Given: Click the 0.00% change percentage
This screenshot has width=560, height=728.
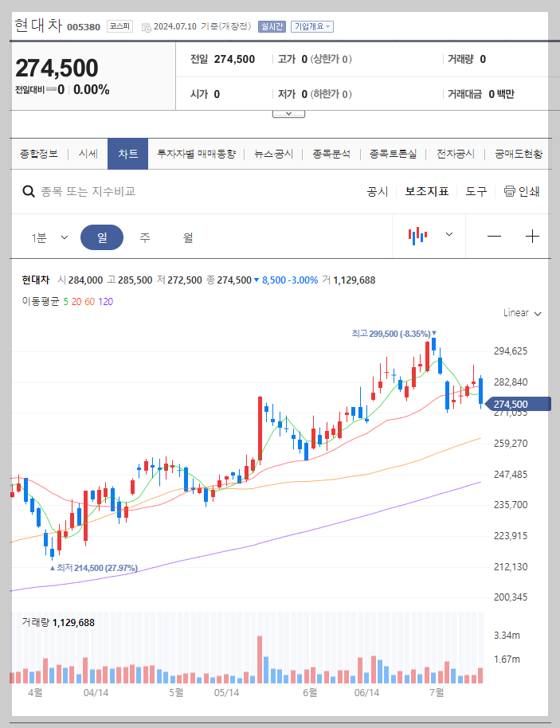Looking at the screenshot, I should coord(92,90).
